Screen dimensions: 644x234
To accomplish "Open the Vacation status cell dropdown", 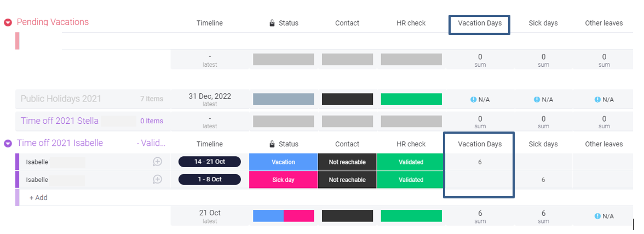I will pyautogui.click(x=283, y=162).
